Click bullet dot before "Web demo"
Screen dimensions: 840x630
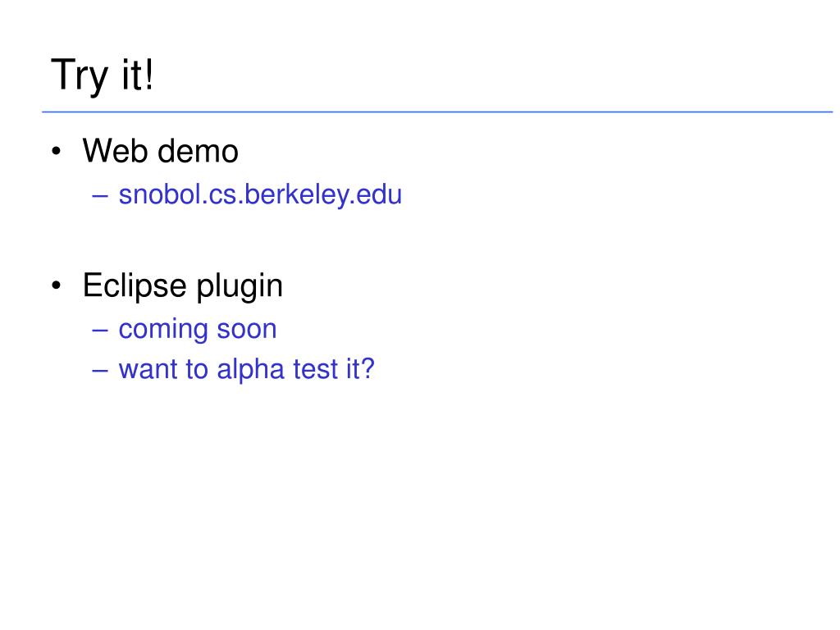(57, 151)
